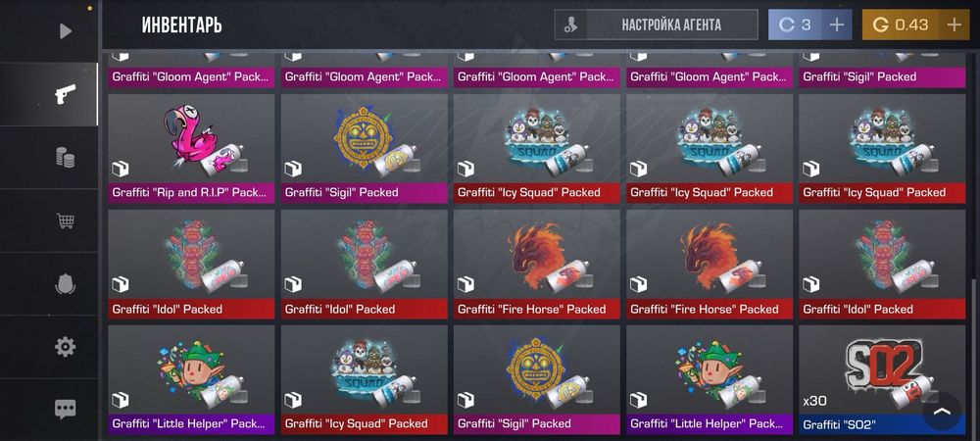
Task: Add silver coins with plus button
Action: 836,24
